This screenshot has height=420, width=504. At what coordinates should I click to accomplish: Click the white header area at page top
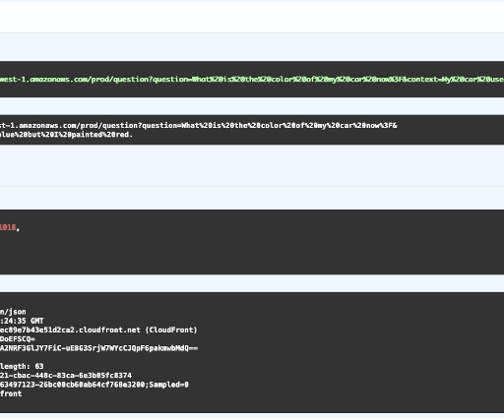252,17
